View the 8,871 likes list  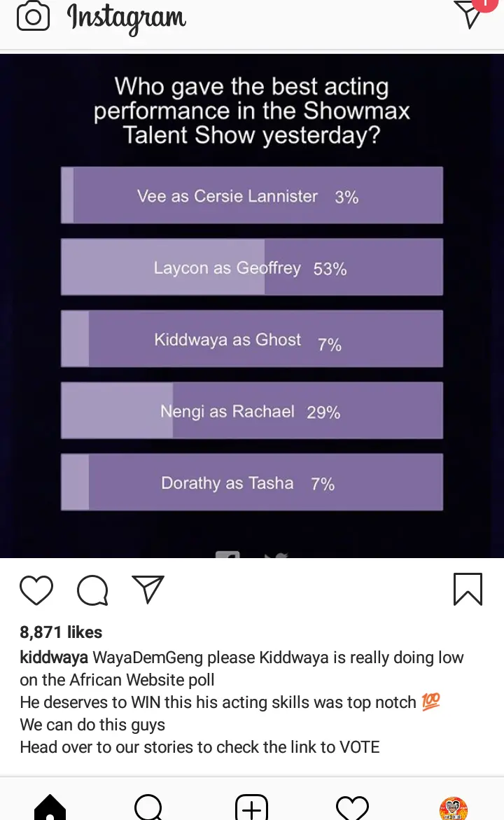[x=61, y=632]
